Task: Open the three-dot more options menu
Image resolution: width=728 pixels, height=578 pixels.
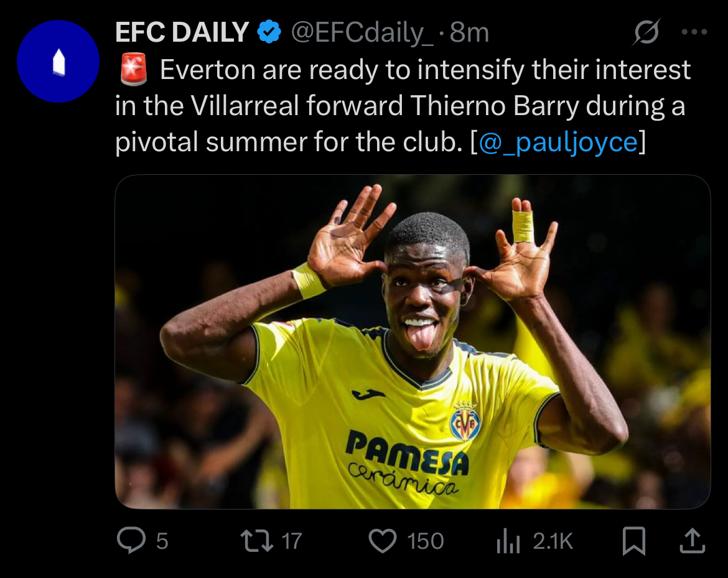Action: 694,32
